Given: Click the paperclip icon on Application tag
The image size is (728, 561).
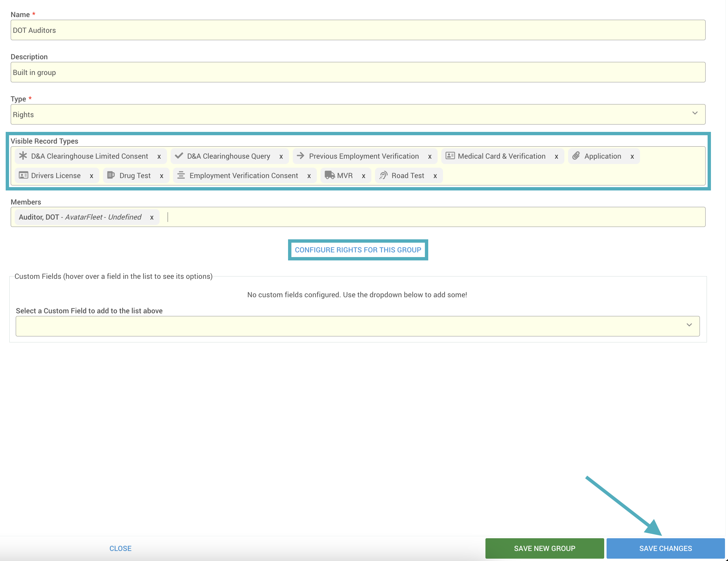Looking at the screenshot, I should click(x=576, y=156).
